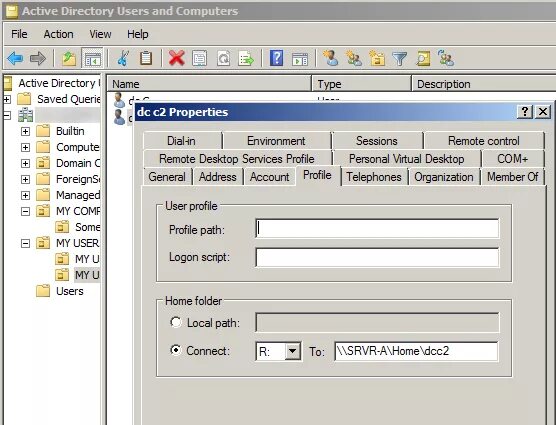556x425 pixels.
Task: Open the Help menu
Action: click(x=138, y=34)
